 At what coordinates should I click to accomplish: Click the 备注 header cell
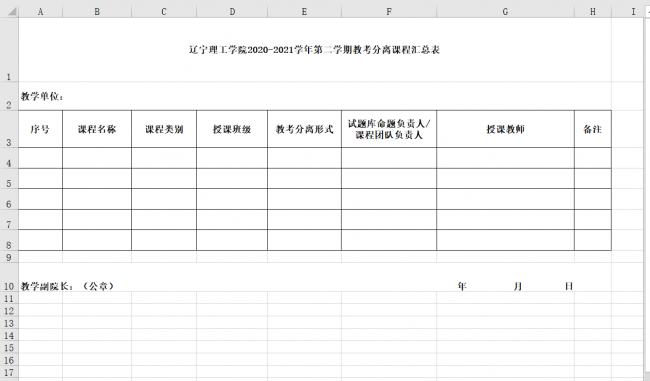coord(593,129)
